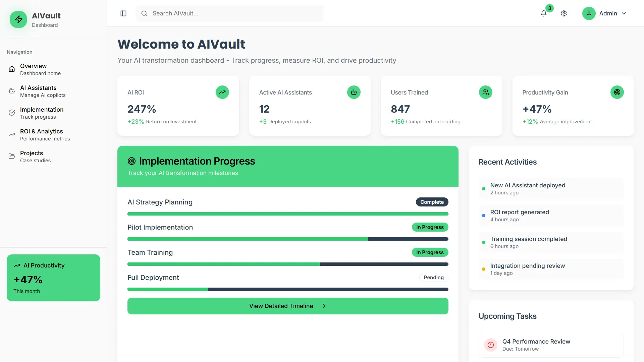Viewport: 644px width, 362px height.
Task: Click the blue dot beside ROI report generated
Action: pyautogui.click(x=484, y=216)
